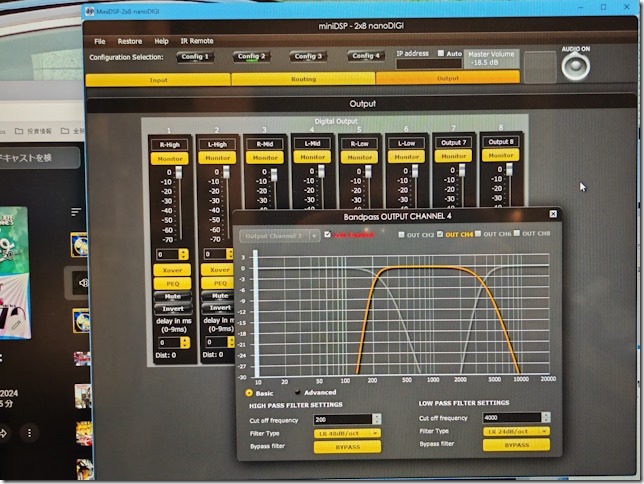Check the OUT CH6 checkbox
This screenshot has height=484, width=644.
point(478,234)
